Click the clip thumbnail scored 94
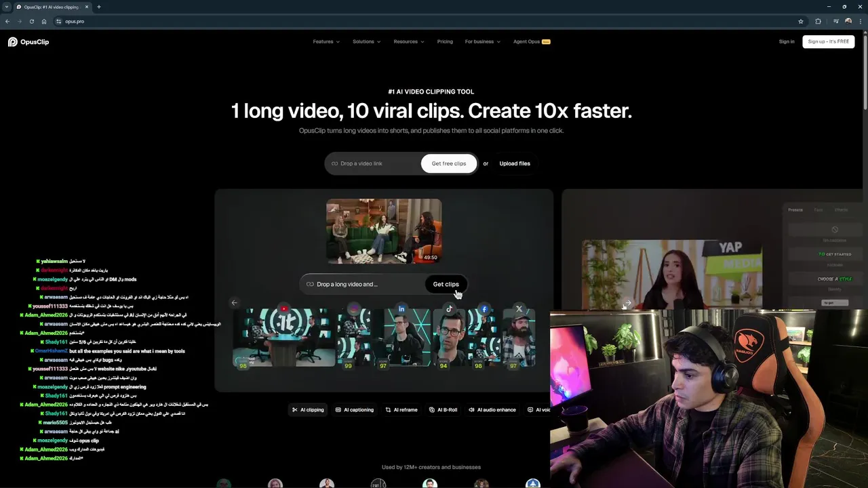 coord(449,339)
